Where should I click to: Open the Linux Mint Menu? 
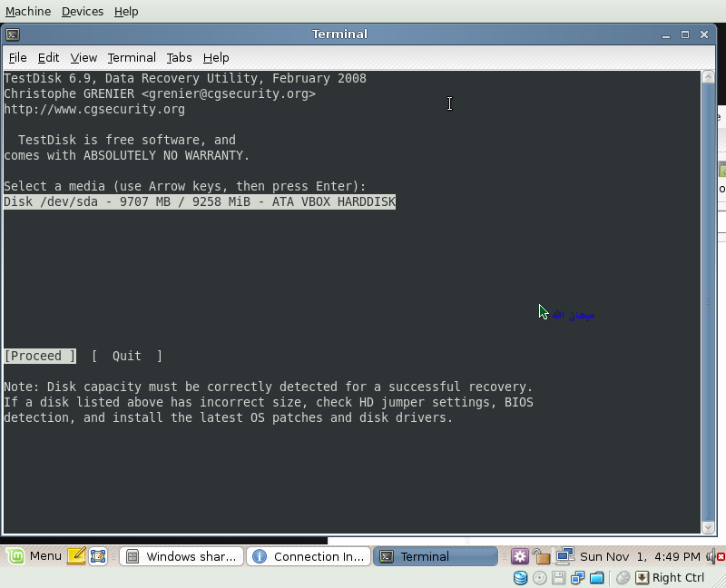pyautogui.click(x=34, y=556)
